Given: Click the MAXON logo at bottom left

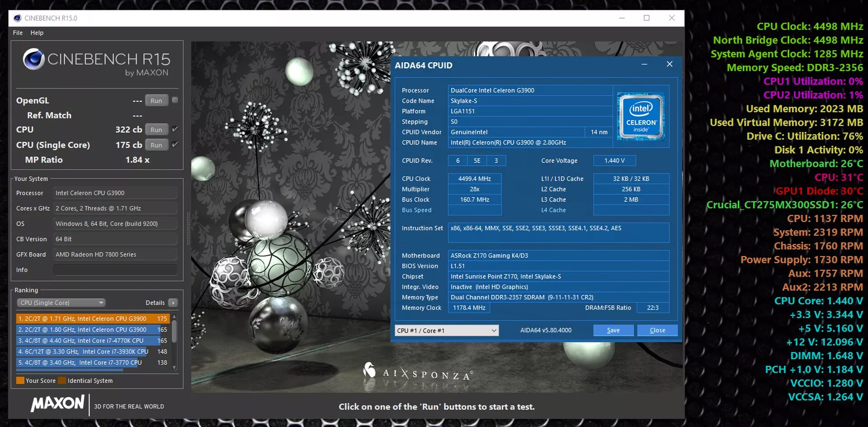Looking at the screenshot, I should [x=57, y=403].
